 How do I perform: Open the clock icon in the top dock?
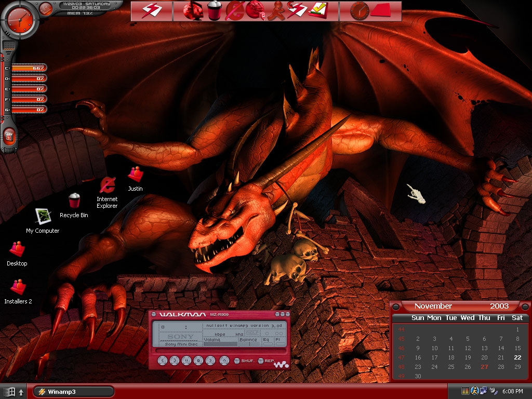coord(360,11)
